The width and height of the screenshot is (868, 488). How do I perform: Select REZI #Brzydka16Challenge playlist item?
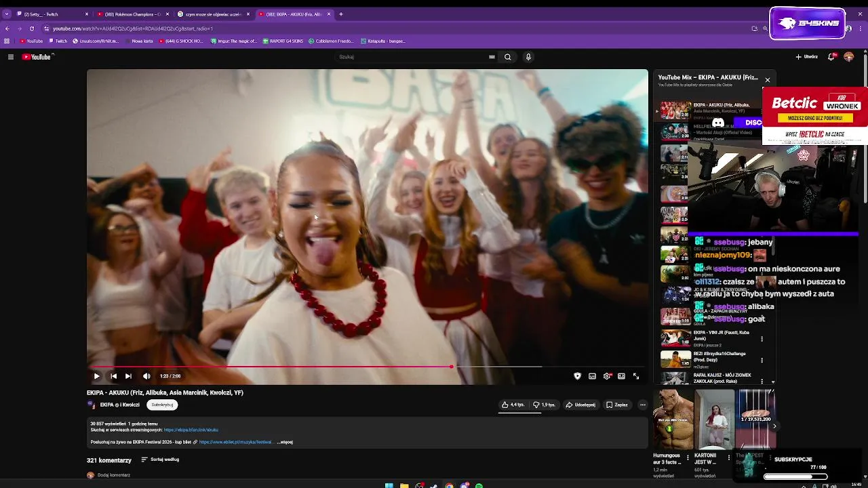[x=709, y=359]
